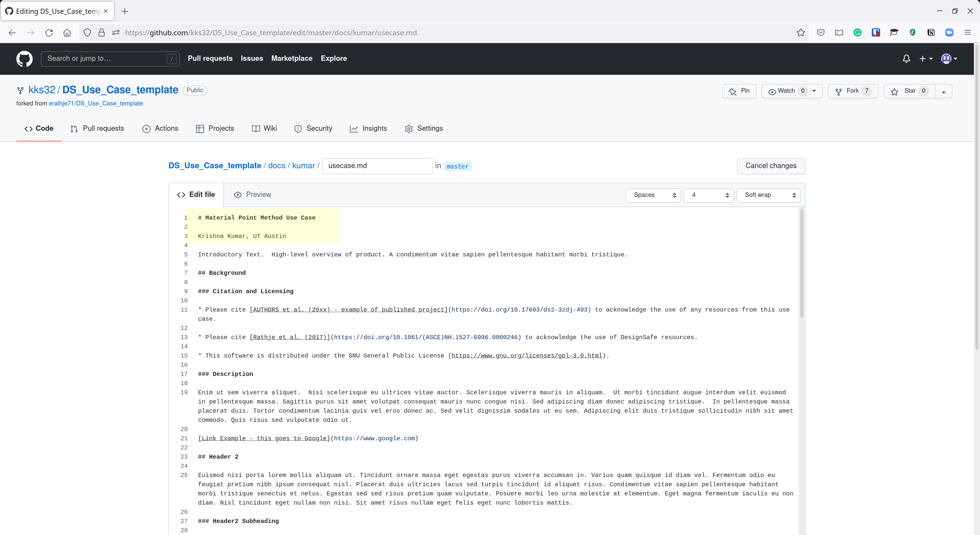Open the Firefox hamburger menu
This screenshot has height=535, width=980.
point(967,33)
